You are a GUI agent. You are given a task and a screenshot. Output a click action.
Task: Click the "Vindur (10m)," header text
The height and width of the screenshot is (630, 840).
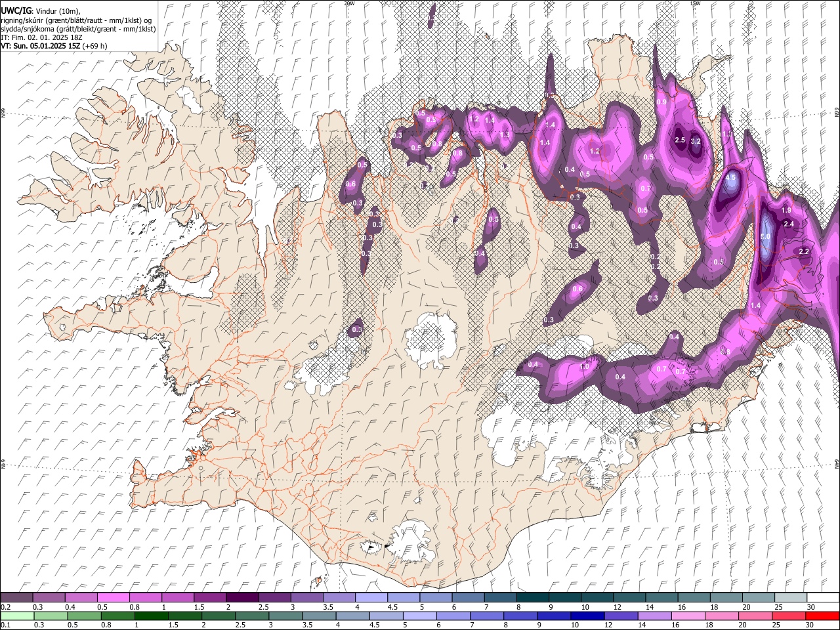click(57, 11)
